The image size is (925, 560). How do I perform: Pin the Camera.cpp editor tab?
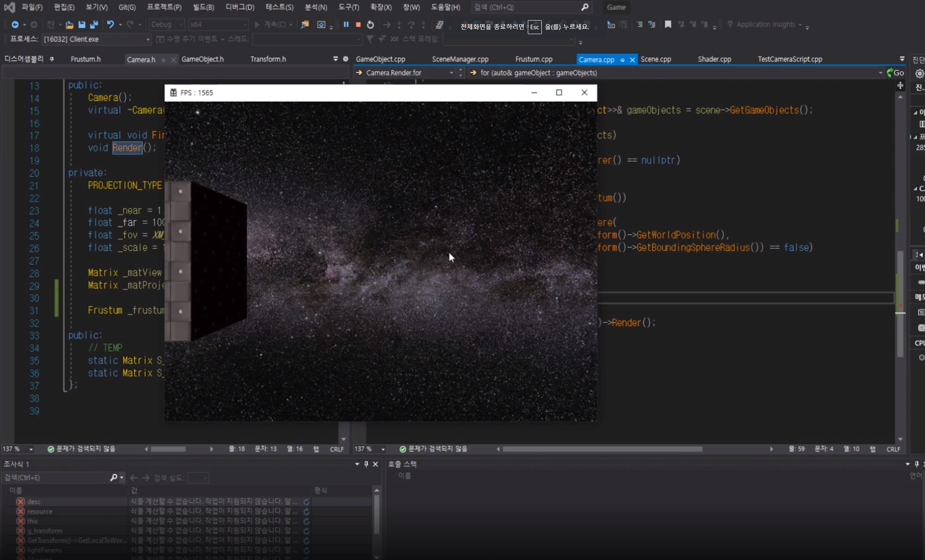pos(621,59)
